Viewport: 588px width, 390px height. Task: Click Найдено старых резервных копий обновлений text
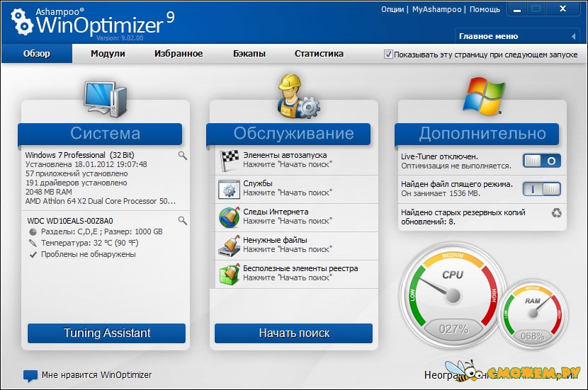coord(463,217)
